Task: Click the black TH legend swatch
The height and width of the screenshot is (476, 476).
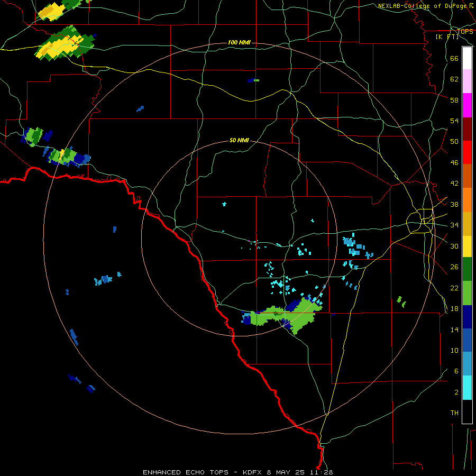Action: 467,411
